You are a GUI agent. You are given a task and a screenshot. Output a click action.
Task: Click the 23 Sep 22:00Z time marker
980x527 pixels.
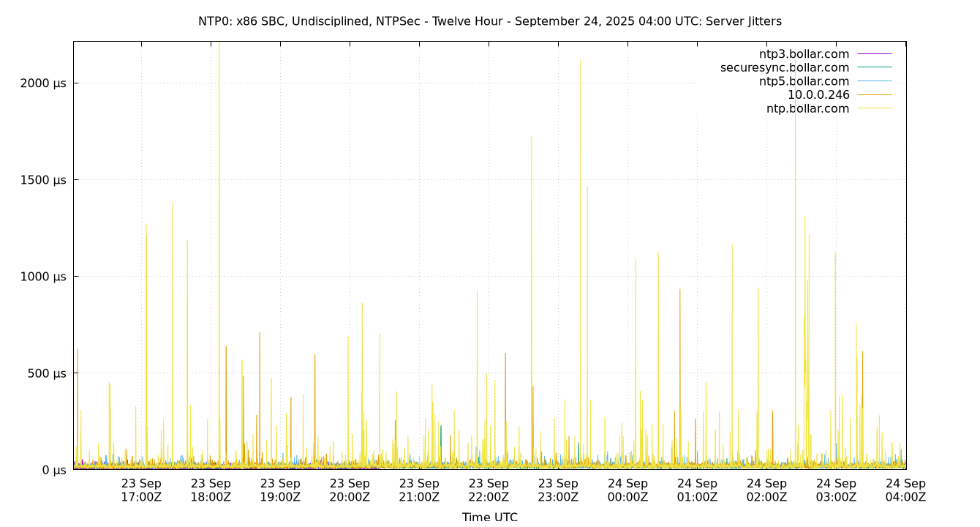(489, 490)
